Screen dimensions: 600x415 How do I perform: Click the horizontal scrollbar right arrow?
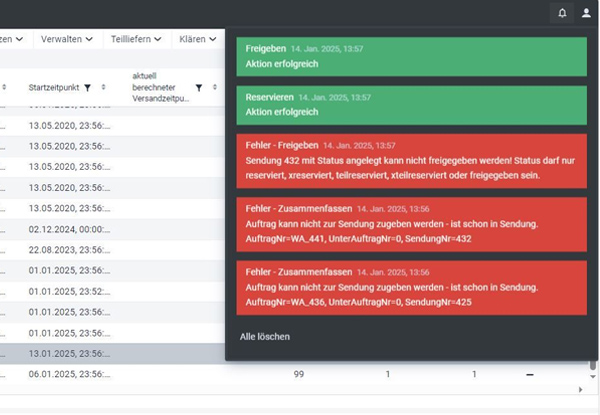tap(580, 390)
